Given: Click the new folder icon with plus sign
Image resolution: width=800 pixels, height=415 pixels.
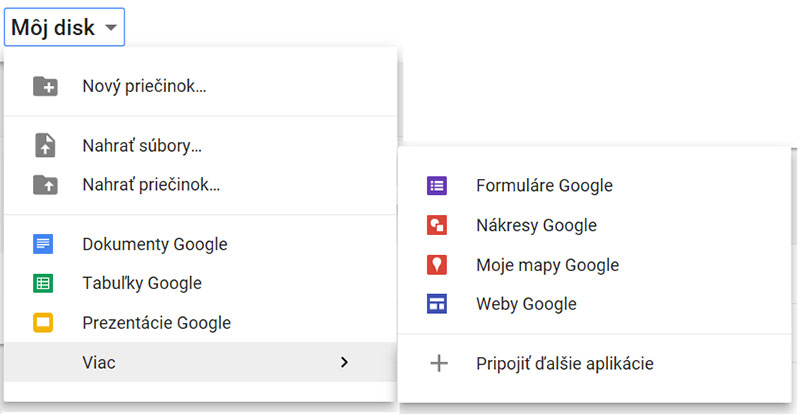Looking at the screenshot, I should [45, 86].
